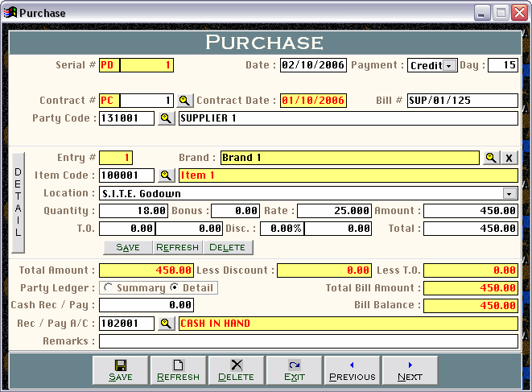Clear the Brand with the X button
The height and width of the screenshot is (392, 532).
[509, 158]
